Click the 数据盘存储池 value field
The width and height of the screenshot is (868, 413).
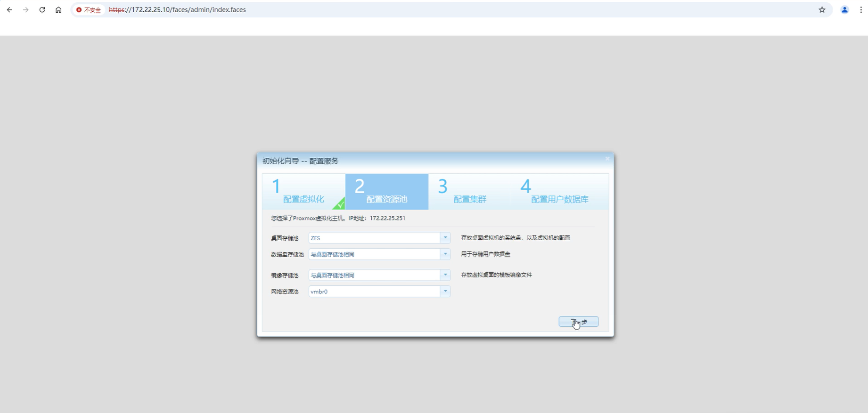click(375, 254)
